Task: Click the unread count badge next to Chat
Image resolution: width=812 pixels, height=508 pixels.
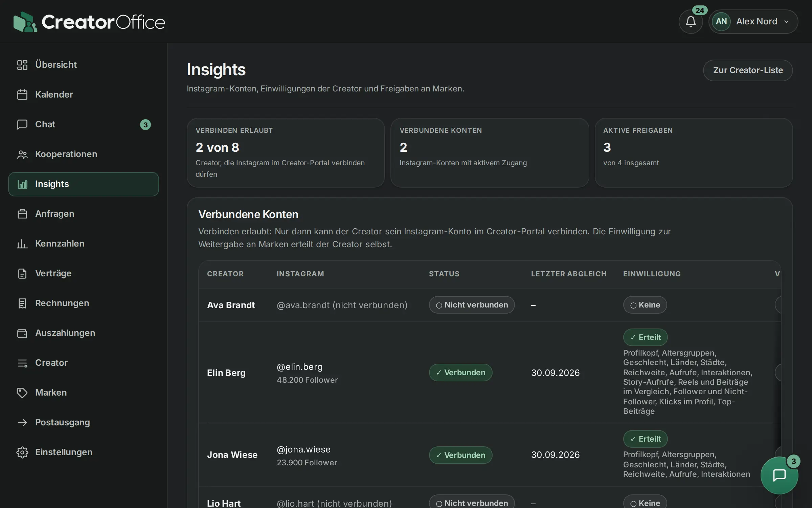Action: [x=145, y=125]
